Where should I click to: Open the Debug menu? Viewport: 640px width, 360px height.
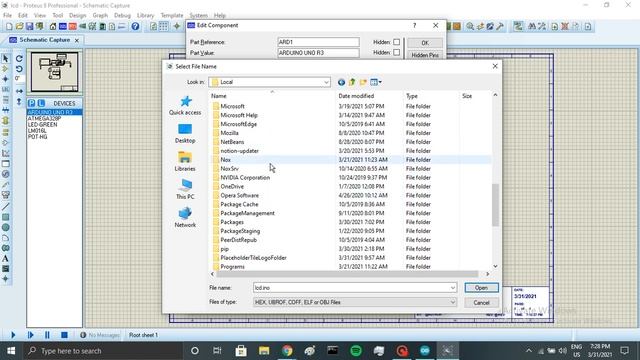point(122,16)
